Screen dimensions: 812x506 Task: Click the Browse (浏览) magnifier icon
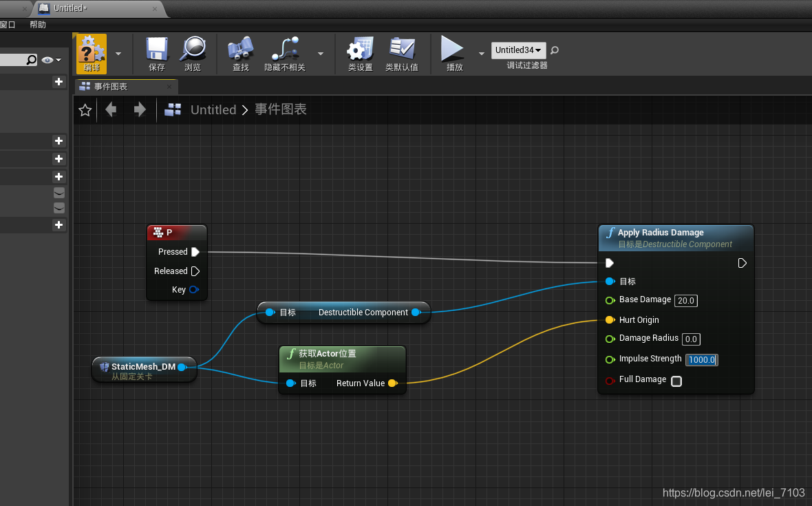193,54
